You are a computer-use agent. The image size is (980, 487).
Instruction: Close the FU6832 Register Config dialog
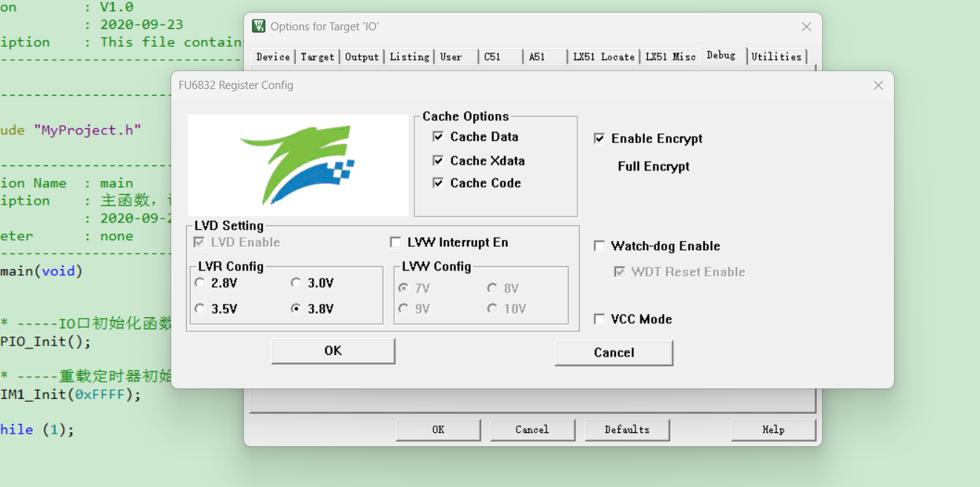pyautogui.click(x=878, y=85)
